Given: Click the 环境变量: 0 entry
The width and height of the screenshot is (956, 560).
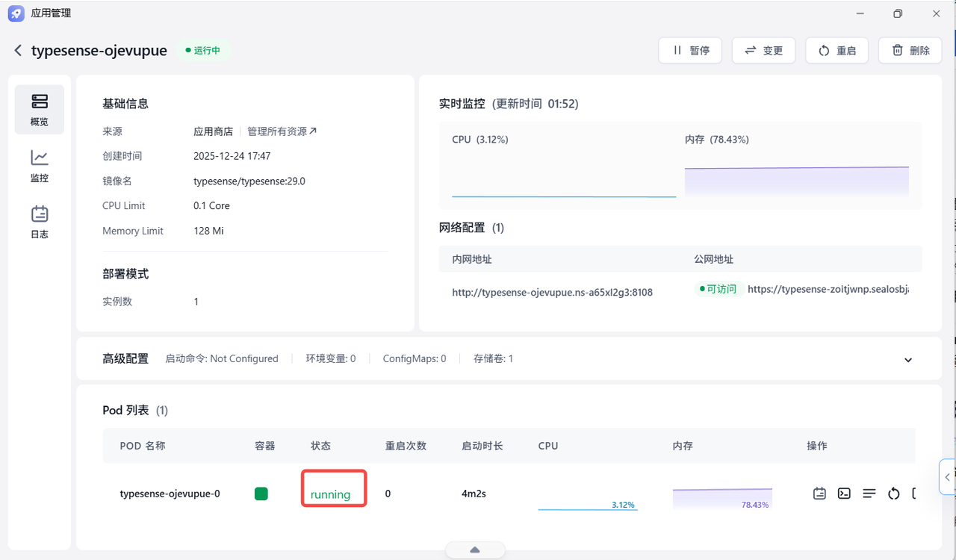Looking at the screenshot, I should (x=331, y=358).
